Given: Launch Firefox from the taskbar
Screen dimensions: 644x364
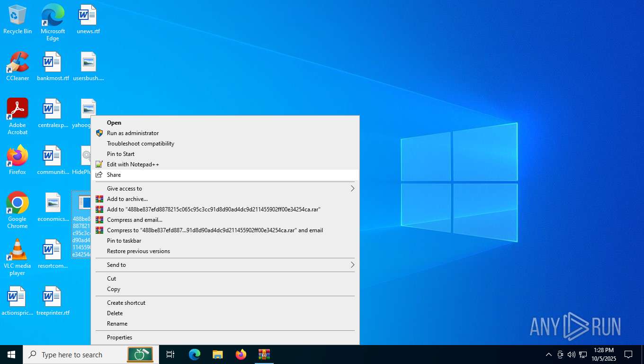Looking at the screenshot, I should (x=241, y=355).
